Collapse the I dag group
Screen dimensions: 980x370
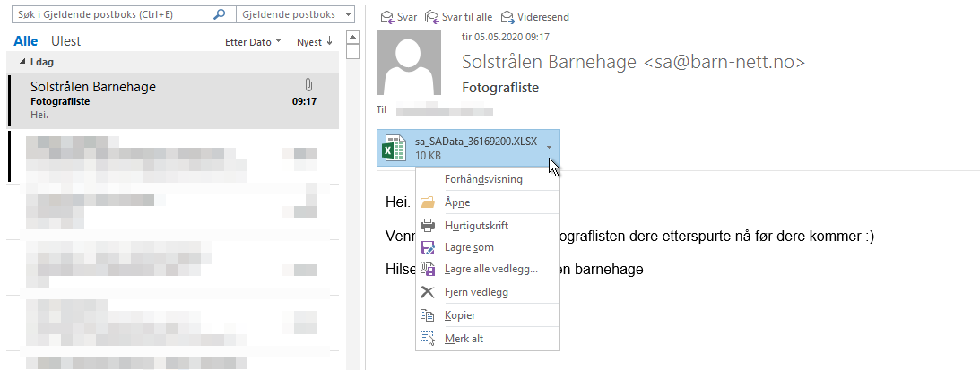coord(22,61)
